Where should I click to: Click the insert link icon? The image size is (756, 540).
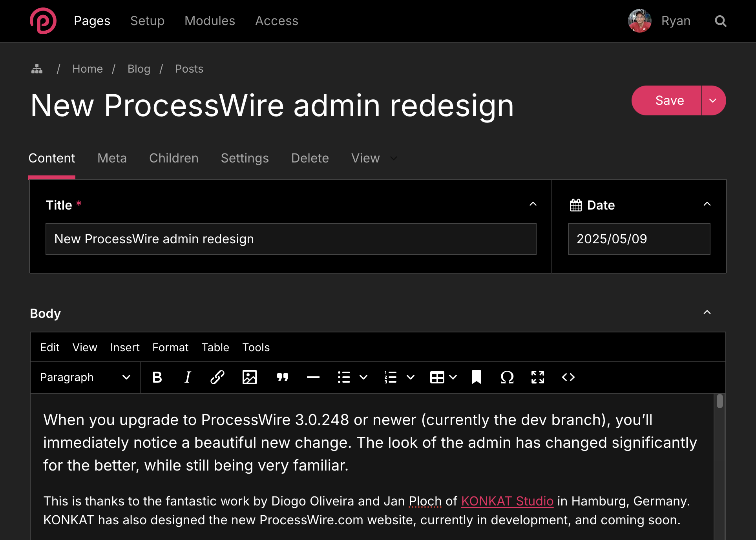coord(217,377)
